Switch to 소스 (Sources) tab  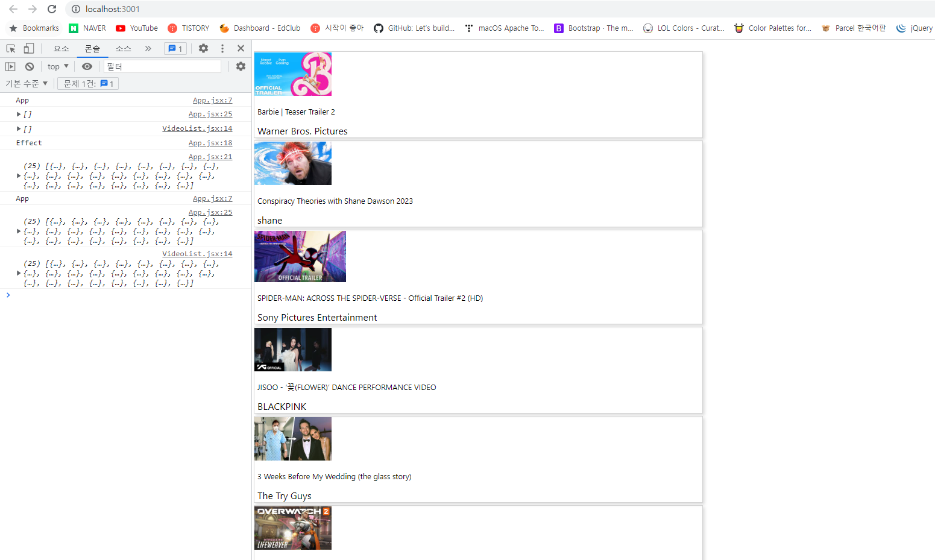click(123, 49)
